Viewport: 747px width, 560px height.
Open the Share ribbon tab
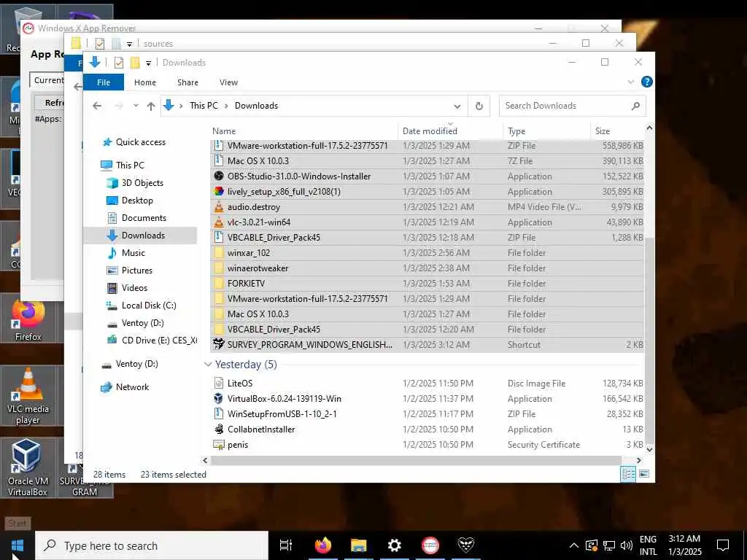click(x=187, y=82)
